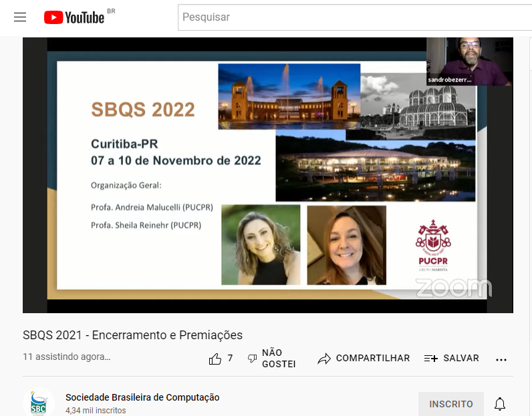The height and width of the screenshot is (416, 532).
Task: Open the SBC channel avatar
Action: pos(38,403)
